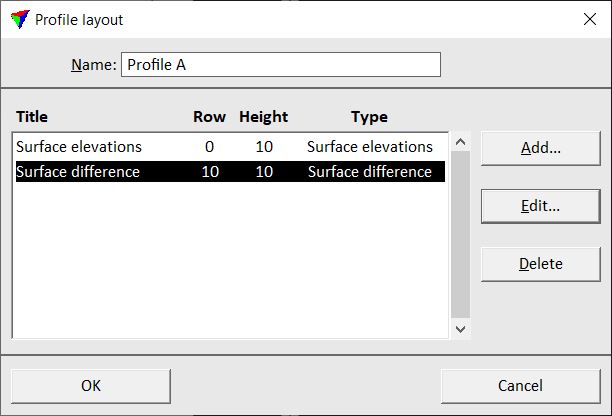Screen dimensions: 612x416
Task: Click Type cell 'Surface elevations'
Action: pos(370,147)
